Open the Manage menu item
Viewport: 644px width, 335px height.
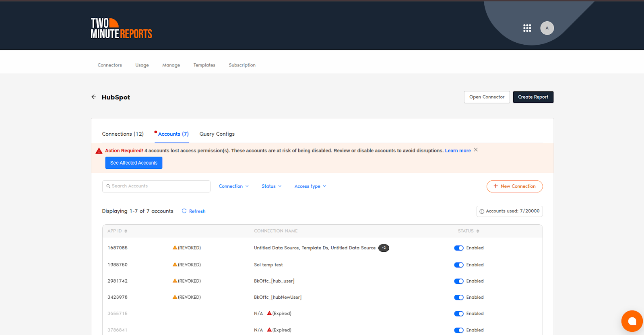click(x=171, y=65)
